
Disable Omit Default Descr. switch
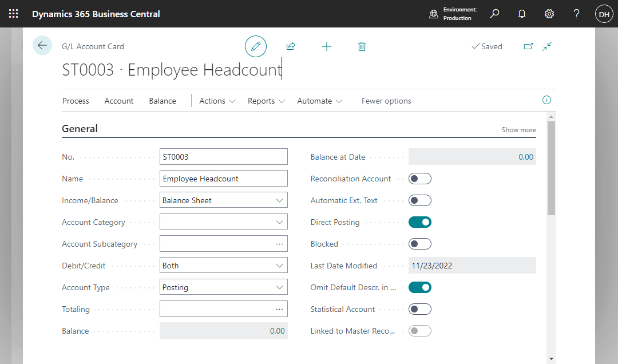coord(420,287)
